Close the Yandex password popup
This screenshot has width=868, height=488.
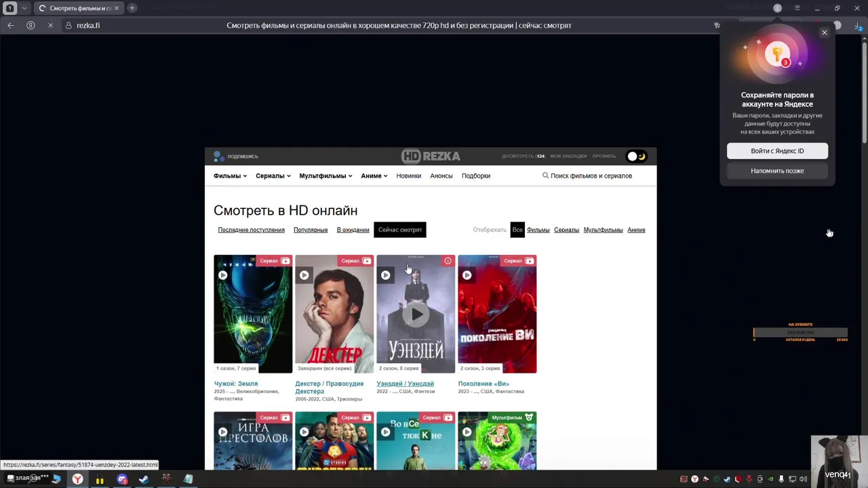pyautogui.click(x=825, y=33)
